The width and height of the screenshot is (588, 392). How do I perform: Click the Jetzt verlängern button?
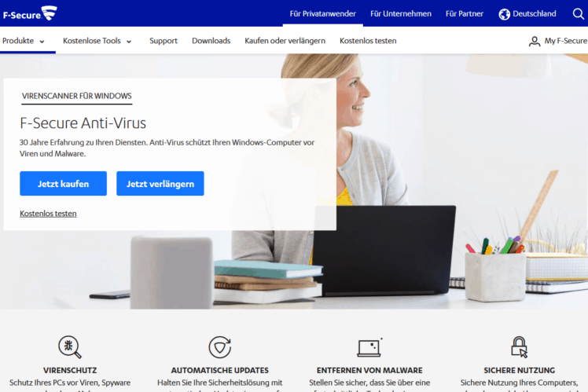tap(160, 184)
